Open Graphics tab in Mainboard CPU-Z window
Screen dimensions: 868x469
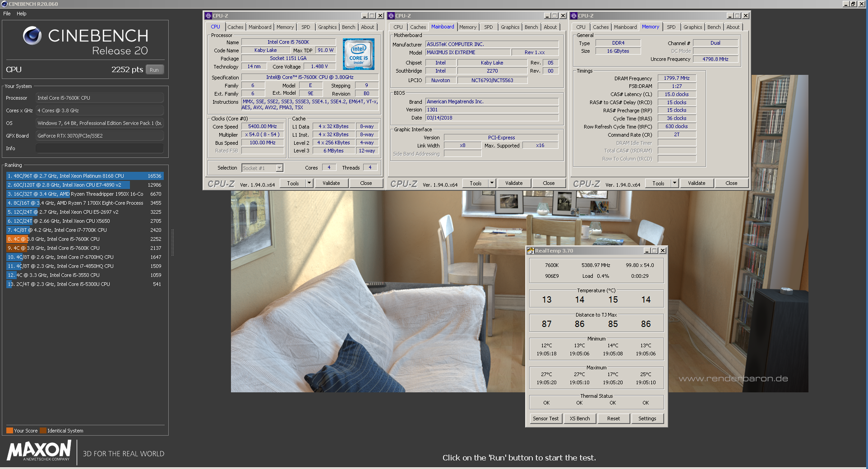pyautogui.click(x=510, y=27)
